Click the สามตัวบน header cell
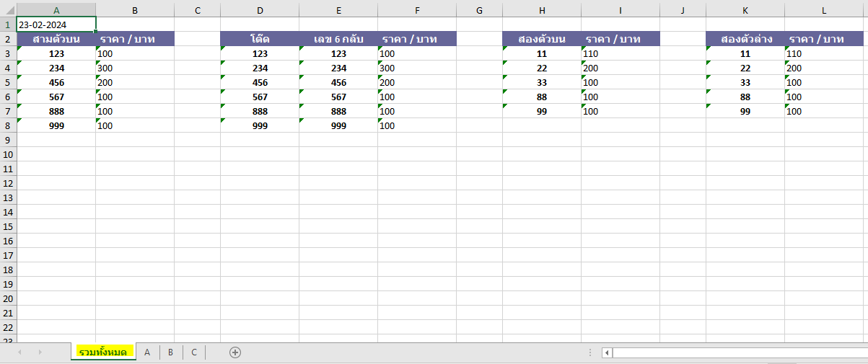This screenshot has width=868, height=364. (x=56, y=39)
